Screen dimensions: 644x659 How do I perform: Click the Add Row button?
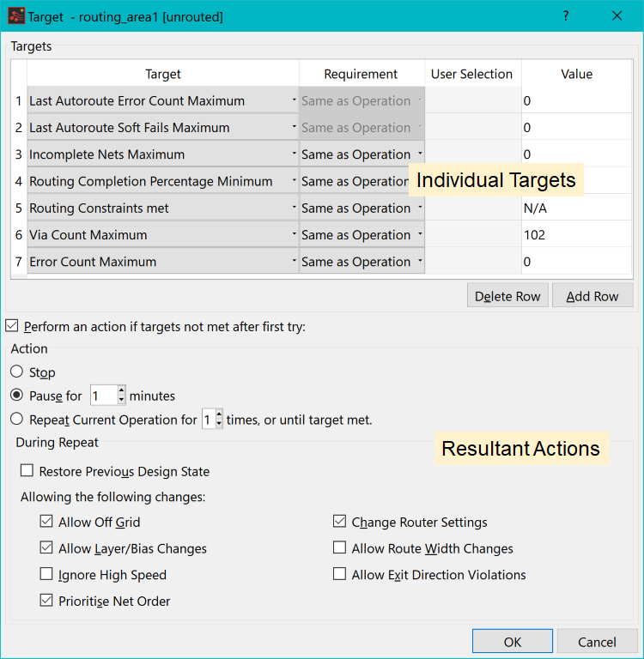592,295
